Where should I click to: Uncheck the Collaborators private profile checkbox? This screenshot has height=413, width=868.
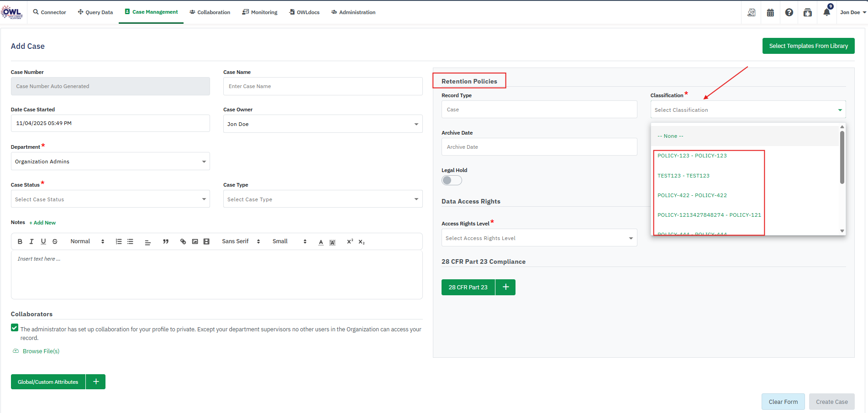[15, 328]
